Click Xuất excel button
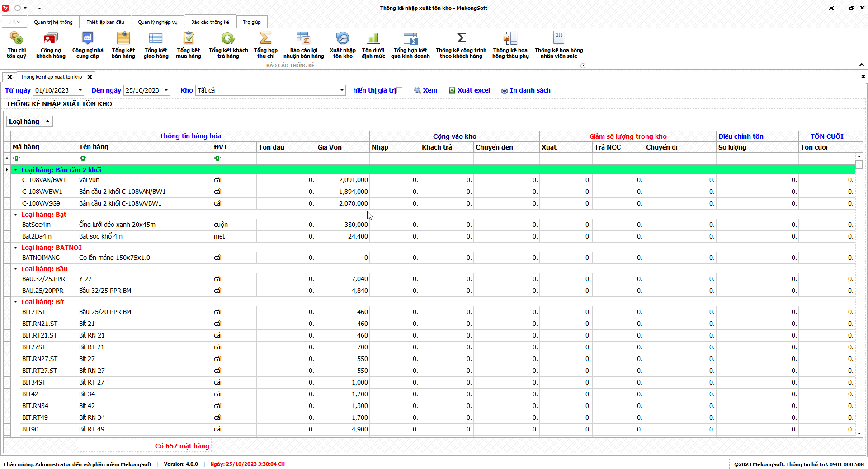The height and width of the screenshot is (469, 868). [469, 90]
